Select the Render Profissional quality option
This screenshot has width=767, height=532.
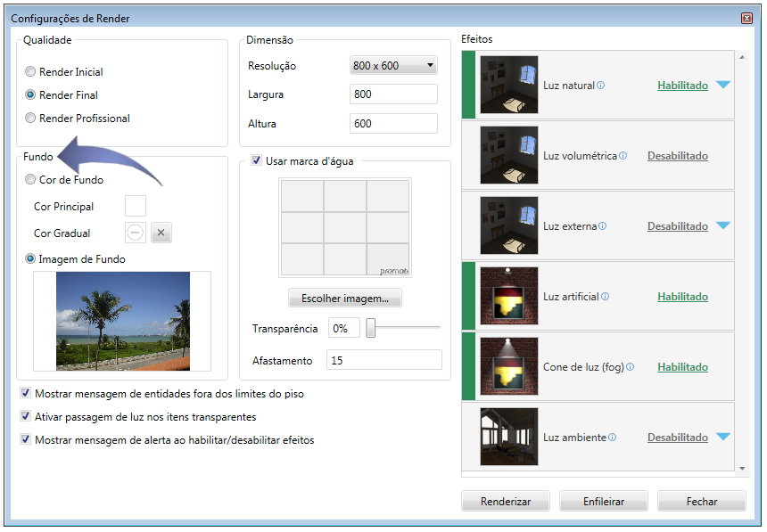pos(30,118)
